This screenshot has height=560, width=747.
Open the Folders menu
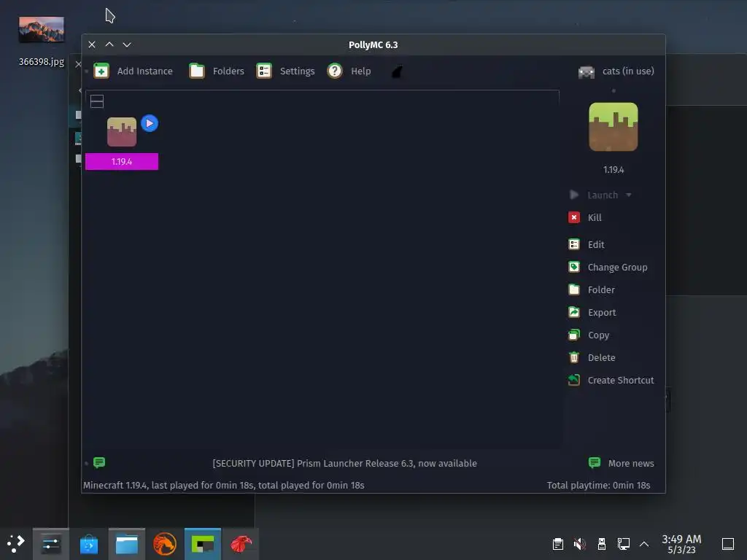(x=217, y=71)
